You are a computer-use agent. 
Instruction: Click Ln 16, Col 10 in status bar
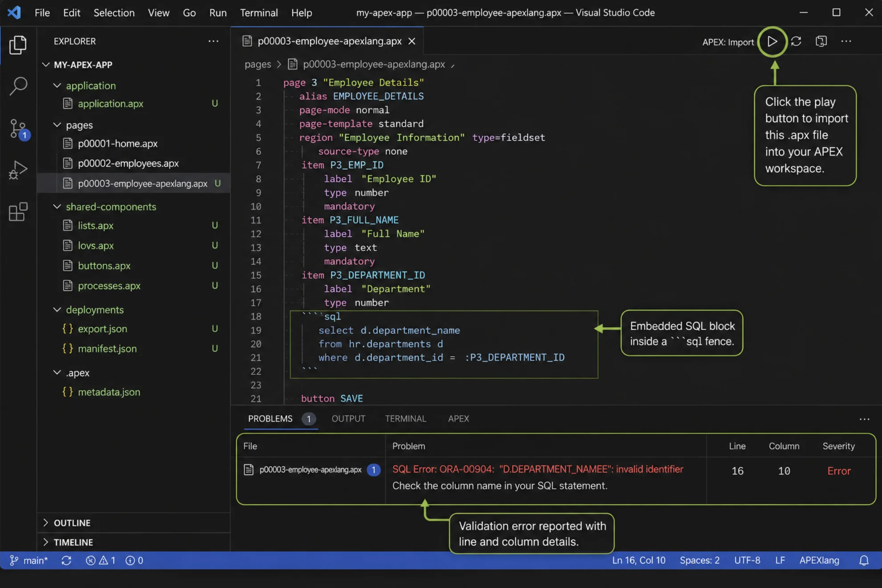[x=638, y=560]
